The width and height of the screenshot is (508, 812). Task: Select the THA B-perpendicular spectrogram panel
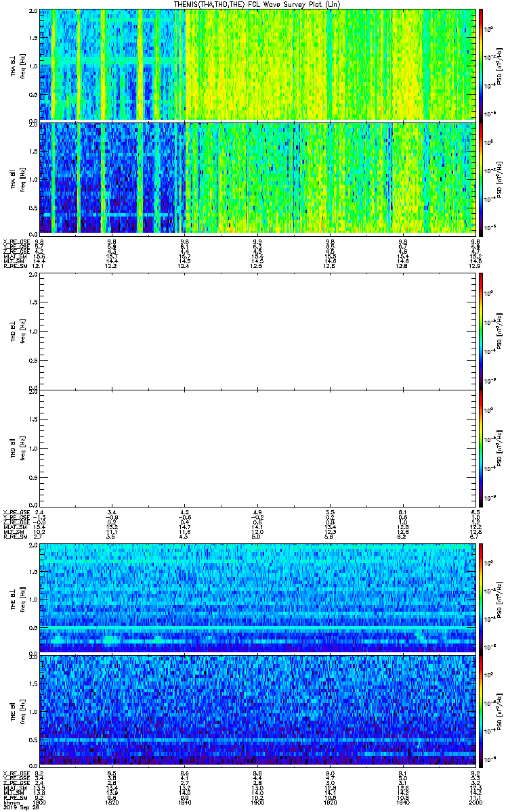pyautogui.click(x=258, y=64)
